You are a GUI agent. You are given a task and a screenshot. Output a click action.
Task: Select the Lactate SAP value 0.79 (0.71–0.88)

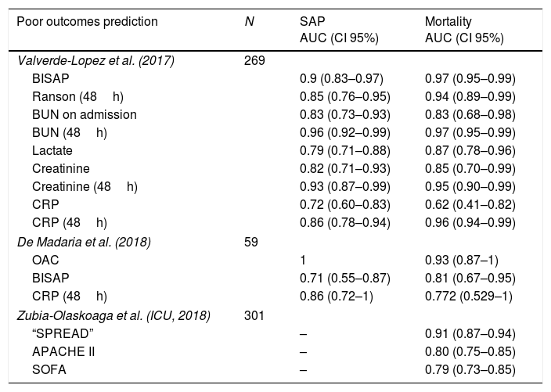[x=345, y=151]
